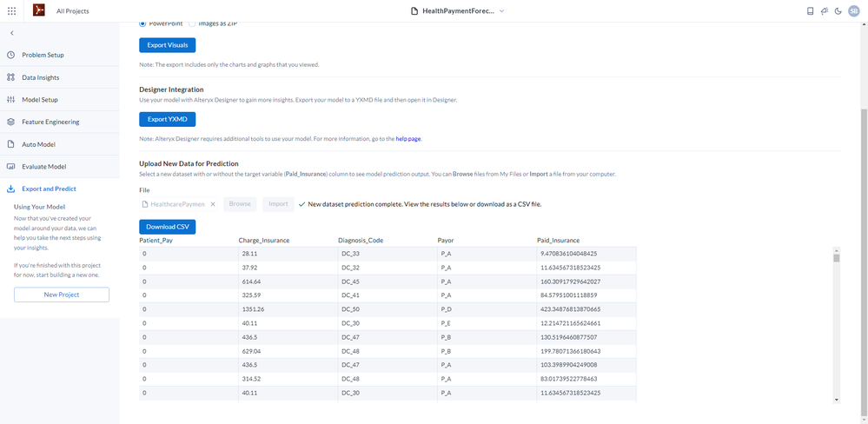Open the SB user avatar menu

point(853,11)
